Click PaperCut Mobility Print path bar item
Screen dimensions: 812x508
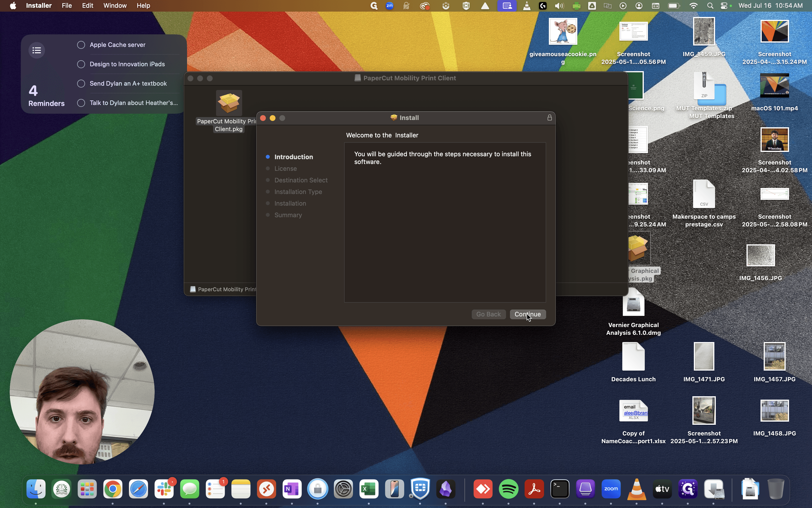point(223,289)
